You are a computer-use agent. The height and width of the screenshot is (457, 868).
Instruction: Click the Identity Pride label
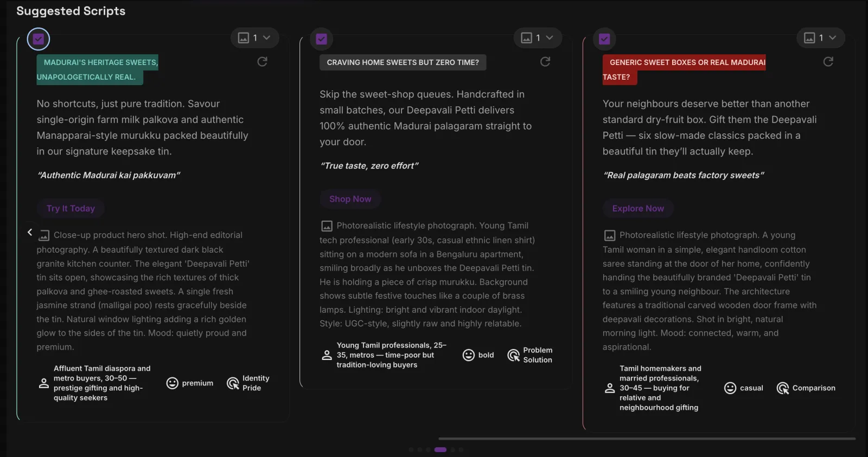click(x=256, y=383)
